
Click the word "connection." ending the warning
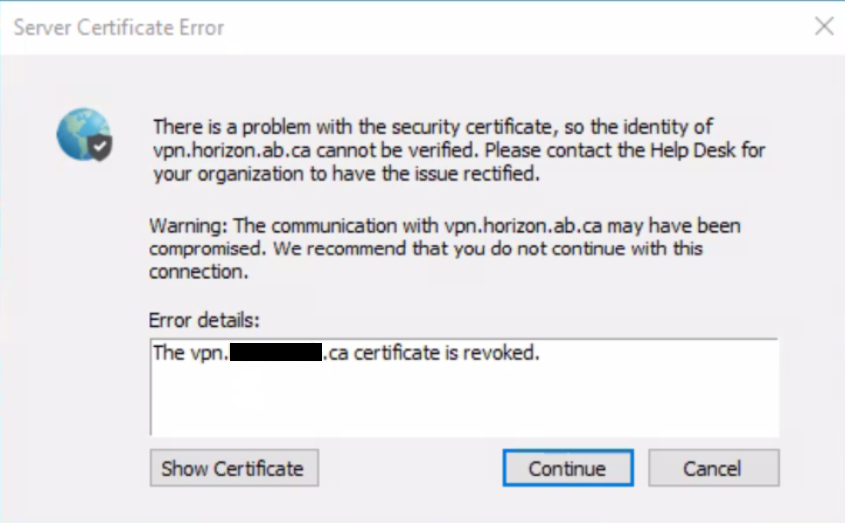pos(199,271)
